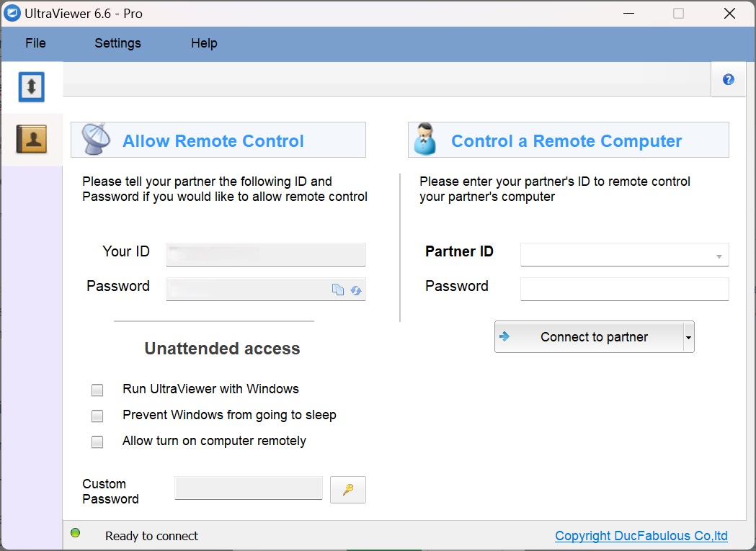Open the Settings menu
This screenshot has height=551, width=756.
pos(117,43)
